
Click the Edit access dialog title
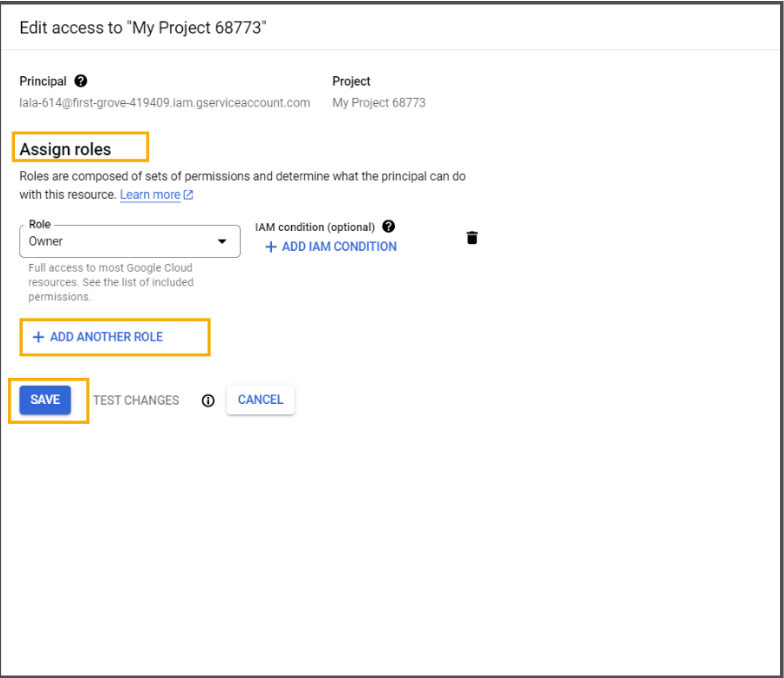point(143,28)
